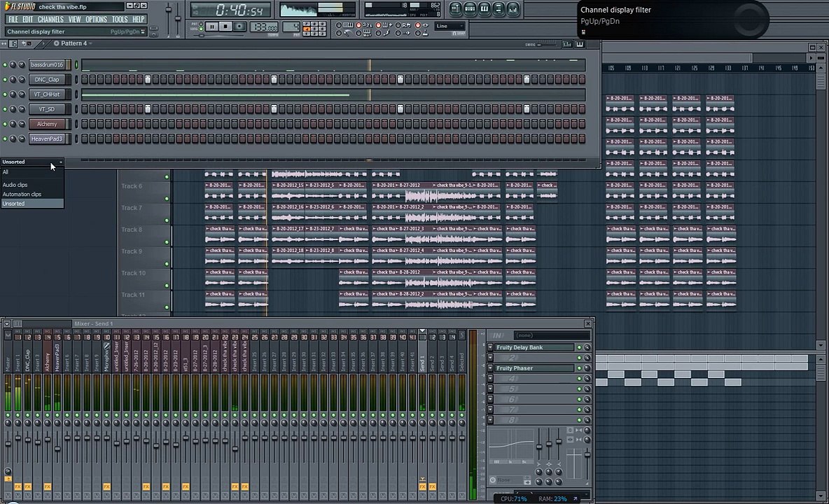Mute the HeavenPad3 channel
This screenshot has width=829, height=504.
[5, 139]
